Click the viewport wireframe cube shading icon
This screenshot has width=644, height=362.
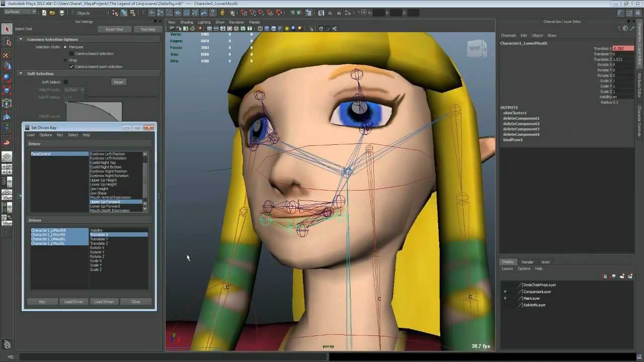[x=260, y=29]
